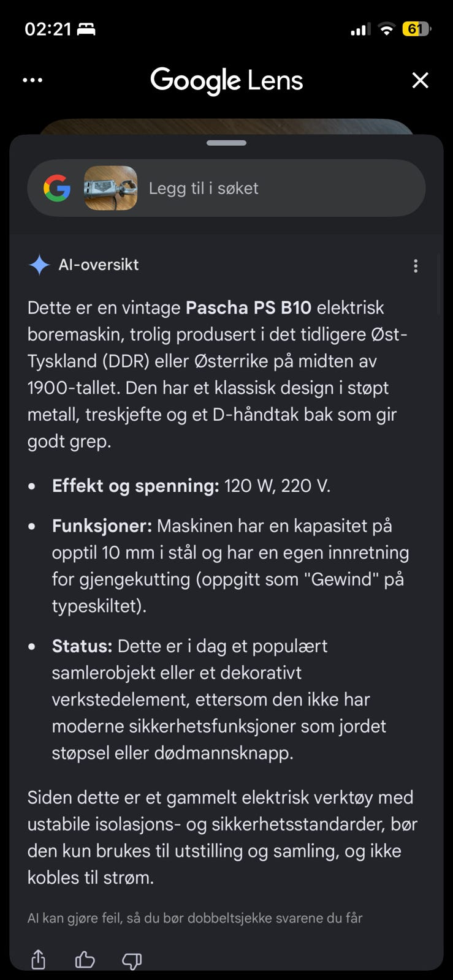
Task: Tap the 'AI-oversikt' heading label
Action: [99, 265]
